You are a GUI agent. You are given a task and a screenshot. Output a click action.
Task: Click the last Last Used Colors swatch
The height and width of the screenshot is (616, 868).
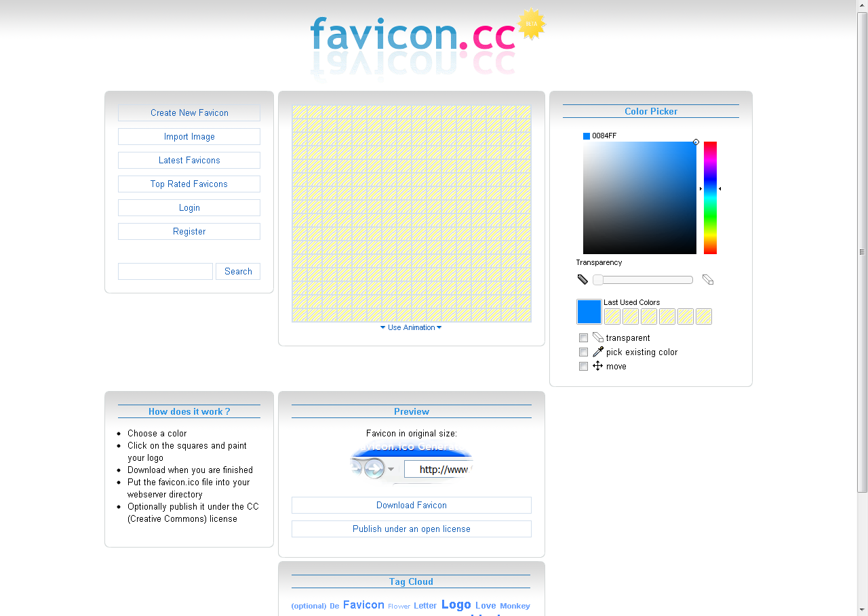tap(704, 316)
